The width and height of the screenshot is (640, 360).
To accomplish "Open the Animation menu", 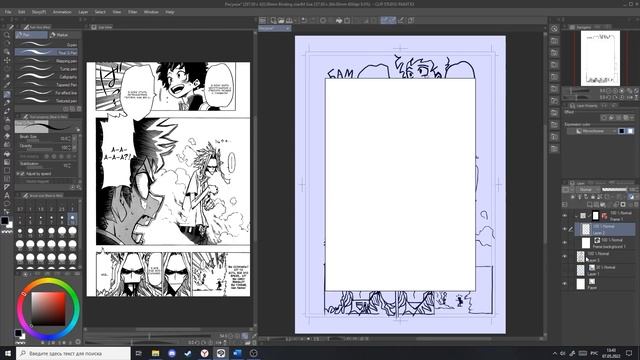I will (x=62, y=12).
